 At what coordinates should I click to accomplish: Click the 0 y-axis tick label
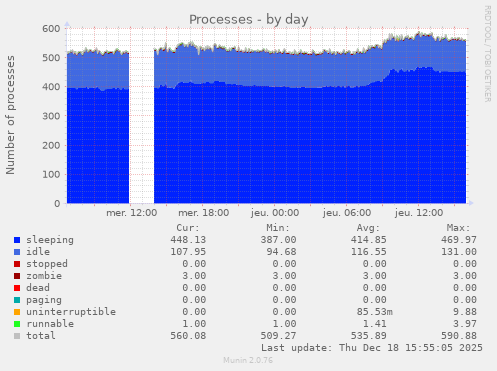click(x=57, y=204)
